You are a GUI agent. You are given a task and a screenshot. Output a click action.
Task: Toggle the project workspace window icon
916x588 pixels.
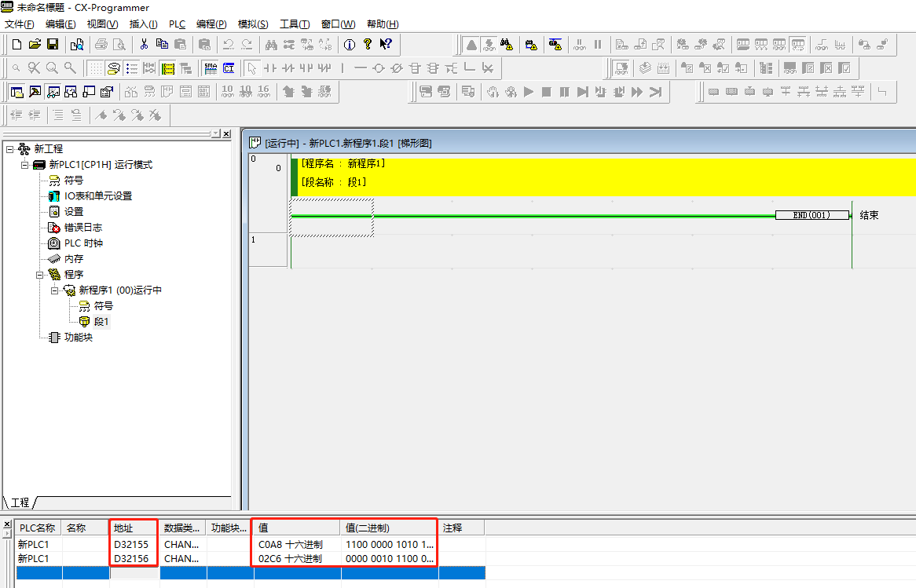click(x=17, y=92)
